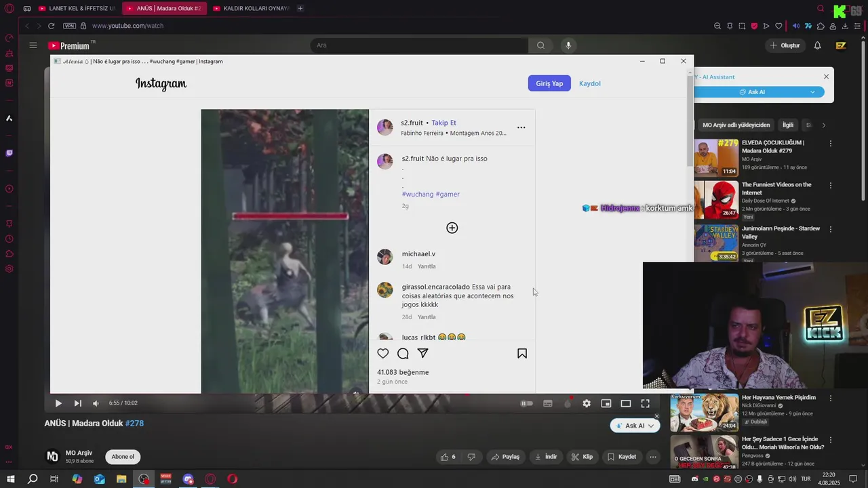Click the İndir download button
The image size is (868, 488).
tap(546, 457)
